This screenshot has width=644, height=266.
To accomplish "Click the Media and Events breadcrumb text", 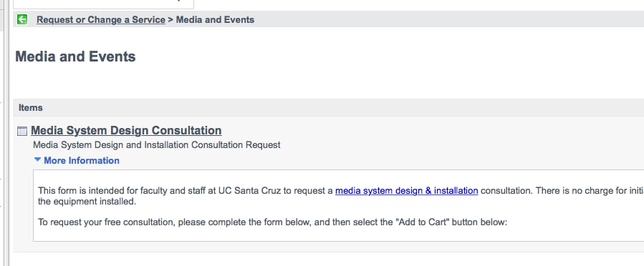I will (215, 20).
